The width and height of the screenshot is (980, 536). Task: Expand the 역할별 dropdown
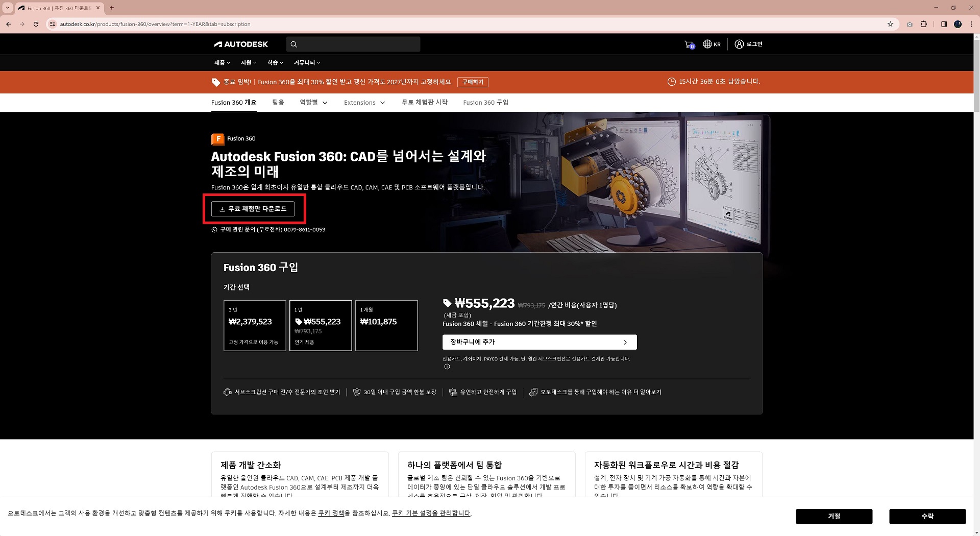click(x=313, y=103)
